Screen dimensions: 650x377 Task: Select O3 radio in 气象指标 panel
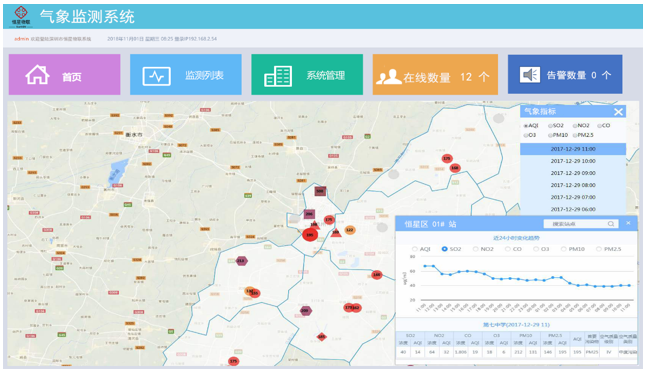click(x=526, y=135)
